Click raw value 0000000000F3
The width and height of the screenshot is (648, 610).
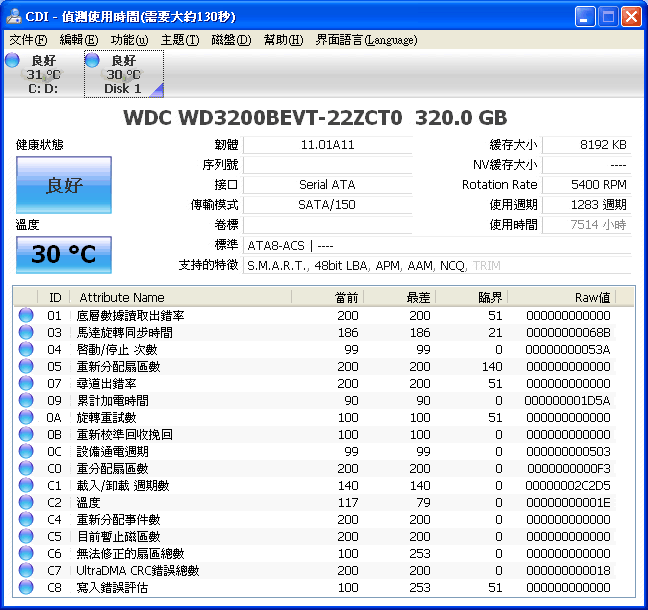tap(569, 469)
